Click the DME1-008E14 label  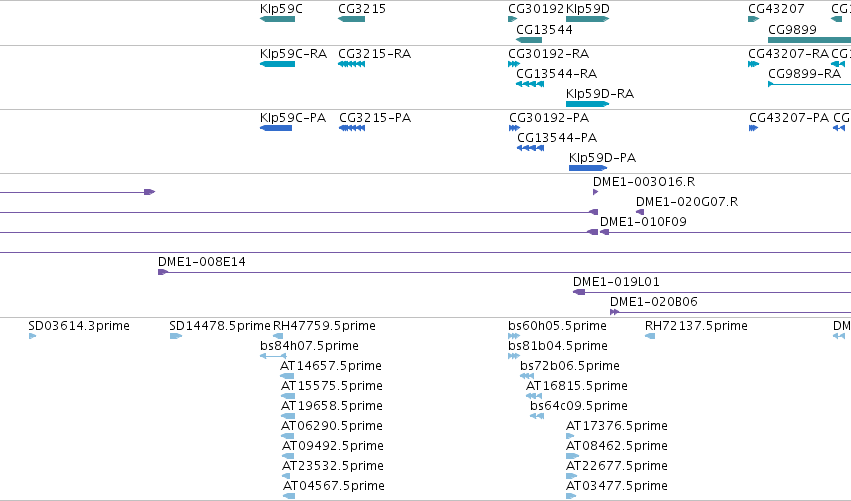[201, 262]
